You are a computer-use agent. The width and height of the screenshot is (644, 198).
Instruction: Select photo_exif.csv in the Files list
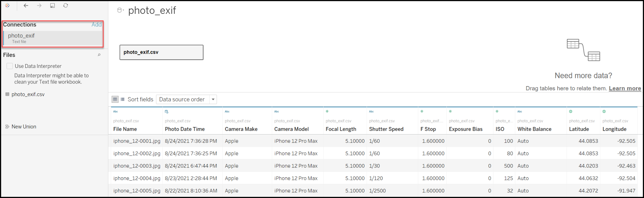[28, 94]
